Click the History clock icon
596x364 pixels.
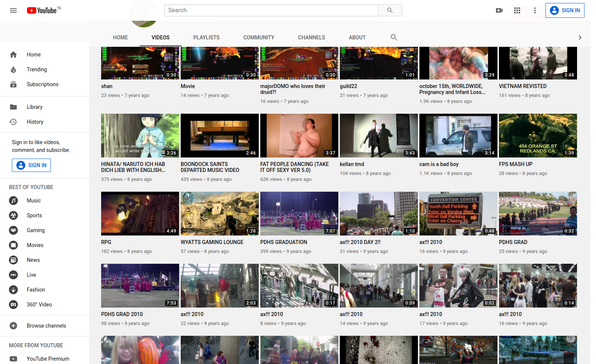coord(13,122)
